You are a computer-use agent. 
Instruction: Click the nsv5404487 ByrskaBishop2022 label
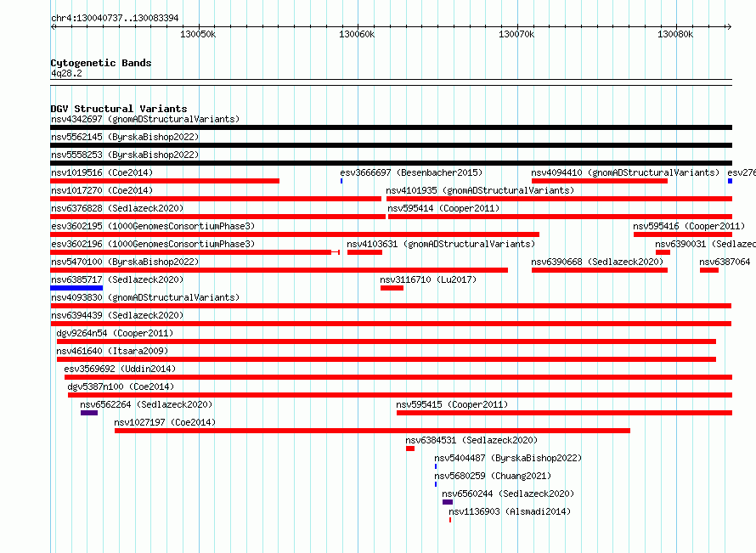coord(508,458)
